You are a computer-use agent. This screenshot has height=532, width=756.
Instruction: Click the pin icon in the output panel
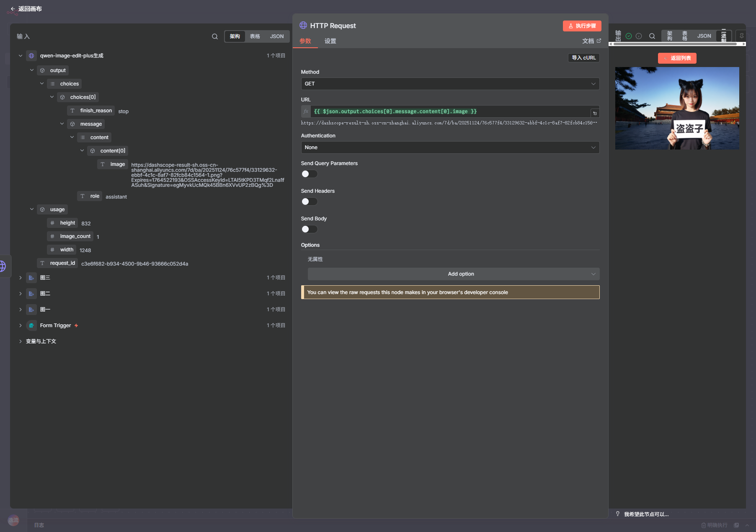click(741, 36)
